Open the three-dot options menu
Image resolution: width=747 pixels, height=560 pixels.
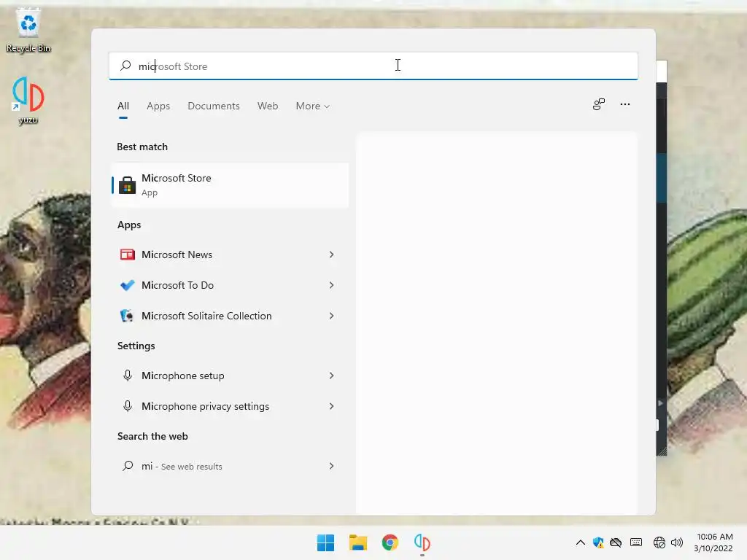625,104
